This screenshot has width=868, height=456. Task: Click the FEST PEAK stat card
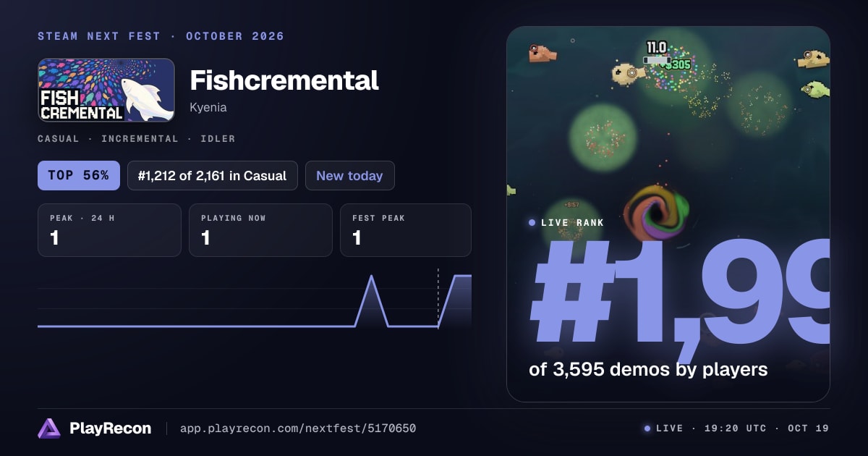pyautogui.click(x=406, y=230)
